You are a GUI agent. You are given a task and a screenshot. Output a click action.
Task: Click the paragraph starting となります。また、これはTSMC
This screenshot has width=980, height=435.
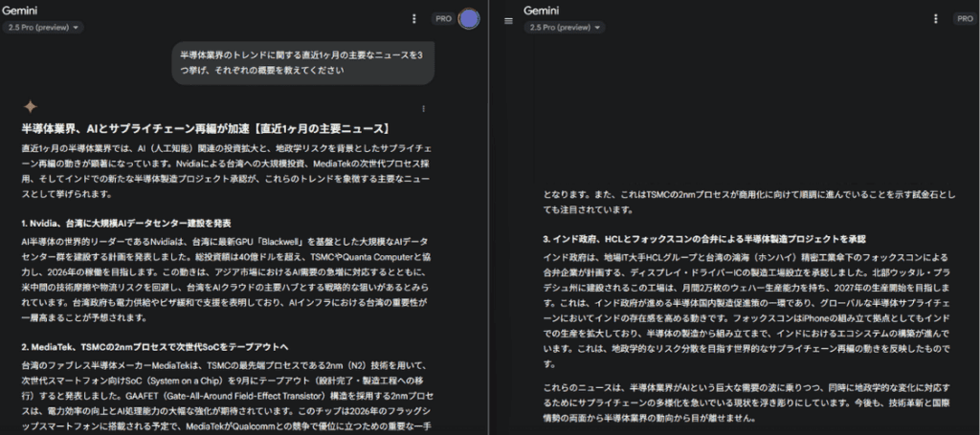(748, 203)
